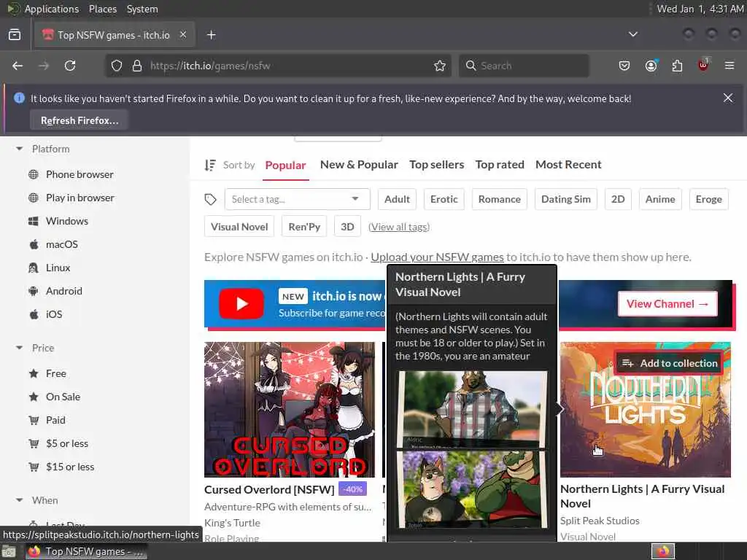
Task: Filter games by Windows platform
Action: 66,221
